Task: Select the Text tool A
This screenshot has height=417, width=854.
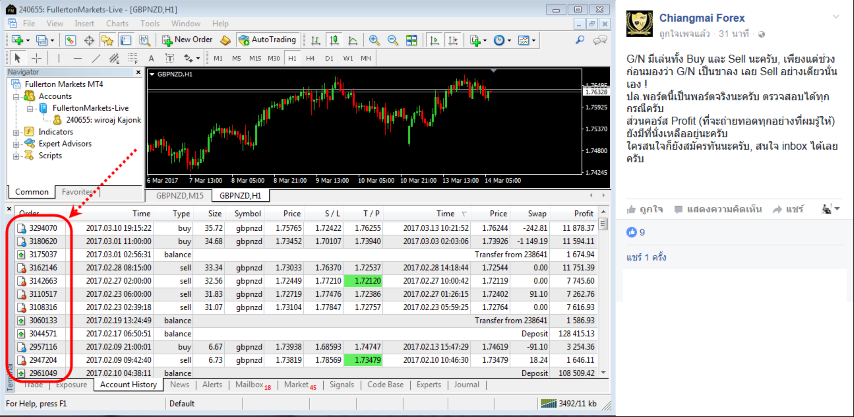Action: [x=151, y=58]
